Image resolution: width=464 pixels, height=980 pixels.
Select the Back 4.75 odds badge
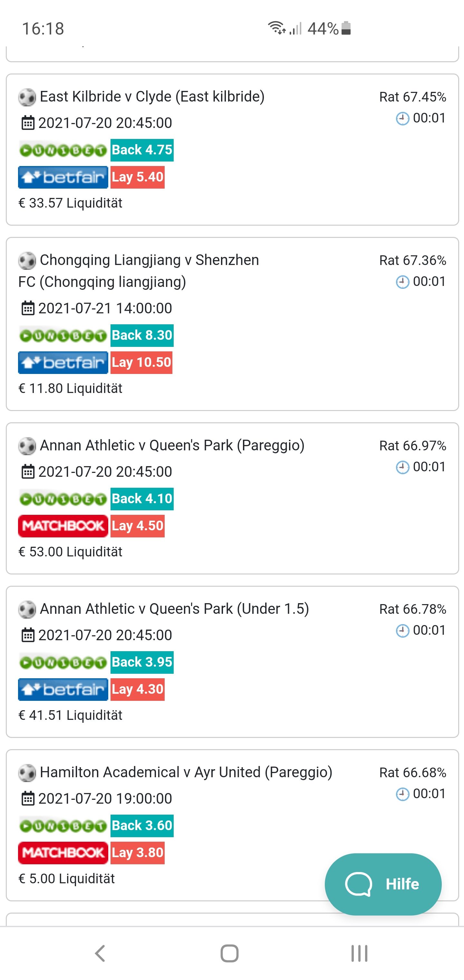pos(142,150)
